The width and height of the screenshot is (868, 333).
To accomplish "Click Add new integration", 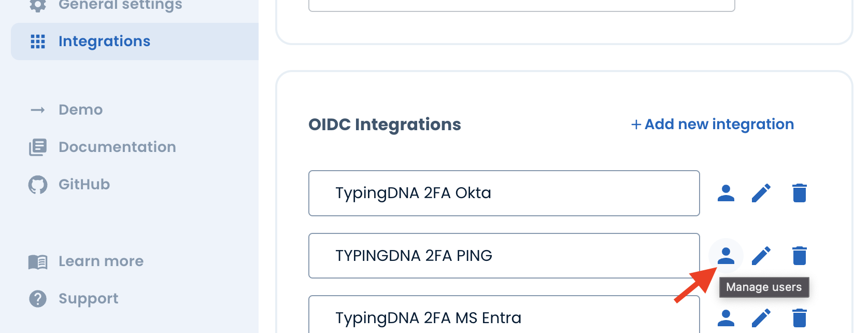I will pos(712,124).
